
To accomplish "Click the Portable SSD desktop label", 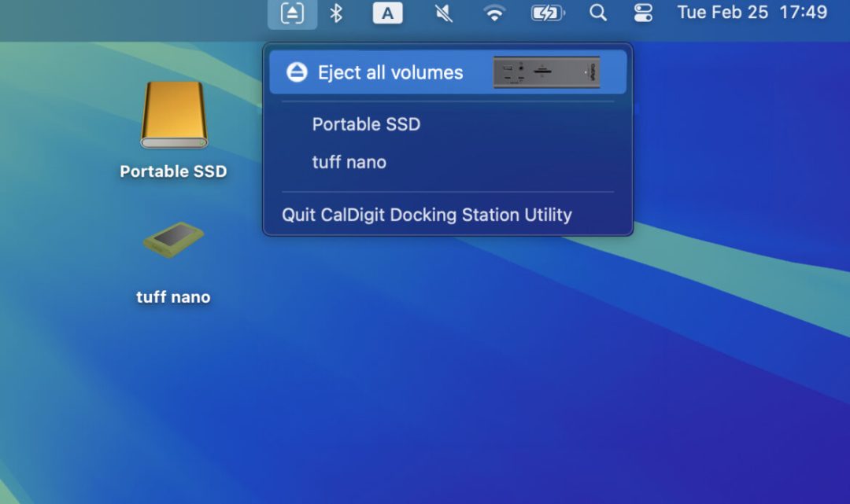I will [x=173, y=171].
